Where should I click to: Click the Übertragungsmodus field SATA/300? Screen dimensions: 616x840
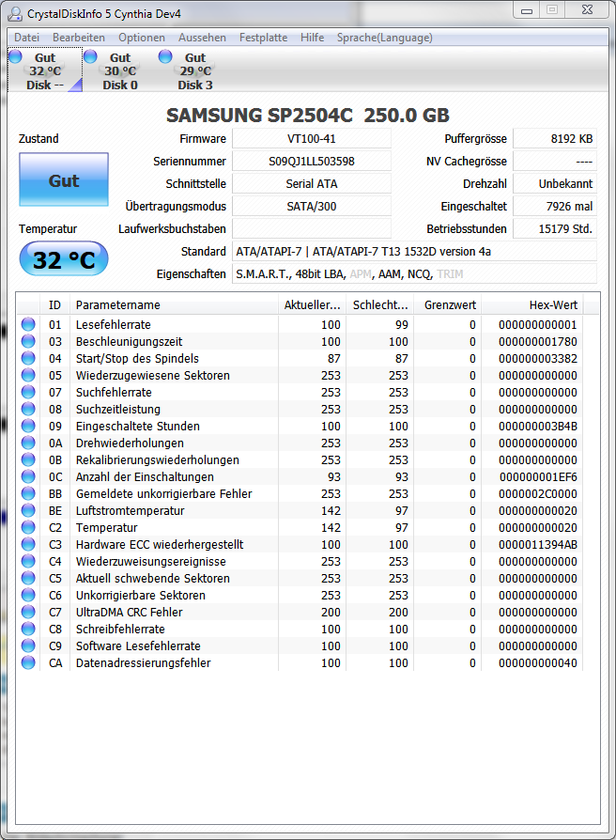click(x=312, y=207)
